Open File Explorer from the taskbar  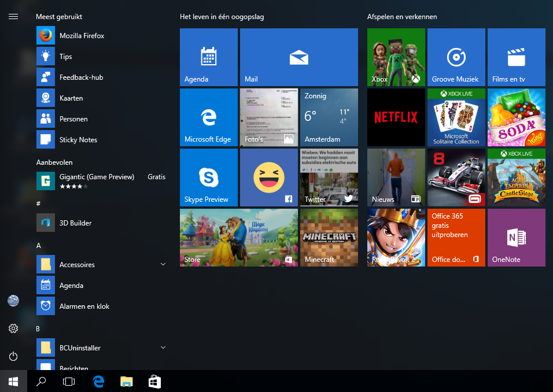[x=127, y=382]
